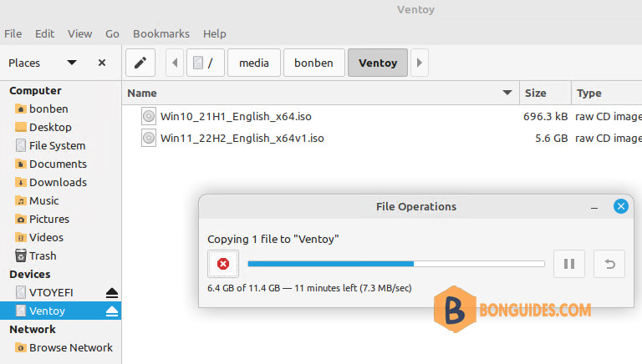Screen dimensions: 642x364
Task: Eject the Ventoy device
Action: pyautogui.click(x=112, y=311)
